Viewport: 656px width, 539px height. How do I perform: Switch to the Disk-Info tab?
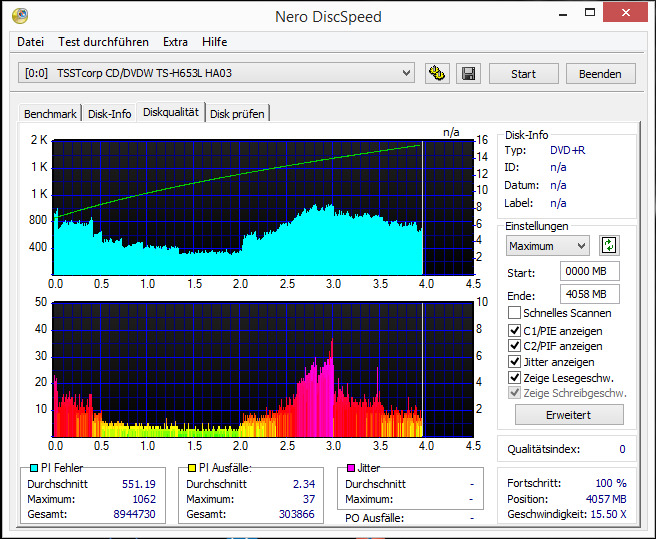pyautogui.click(x=110, y=114)
